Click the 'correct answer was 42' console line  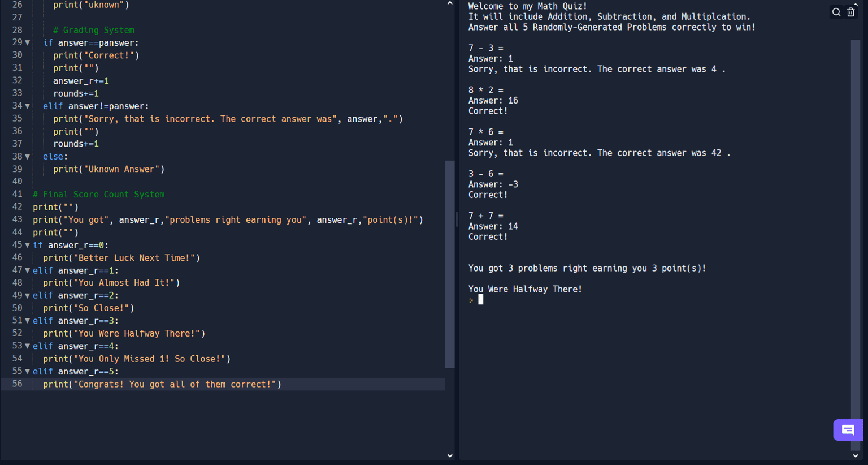[x=599, y=153]
